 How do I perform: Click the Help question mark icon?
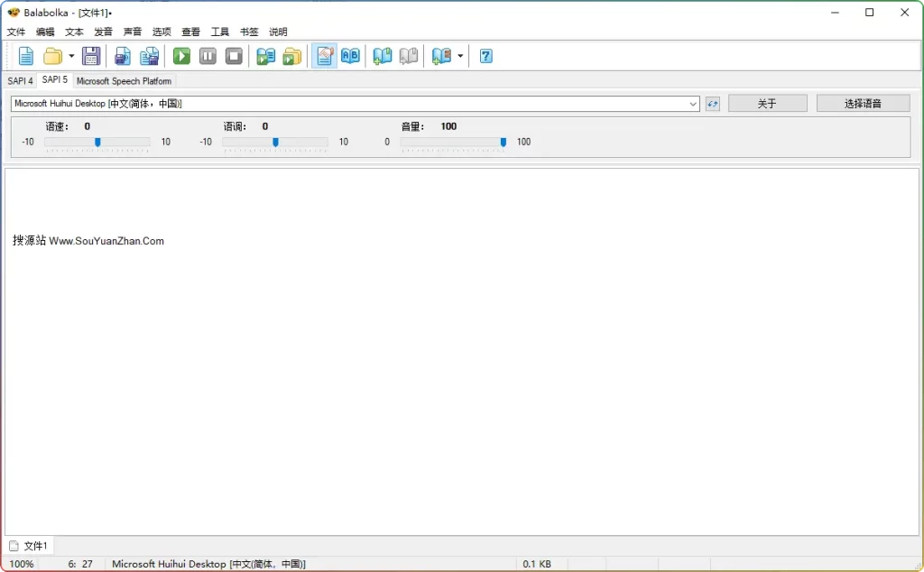(485, 56)
